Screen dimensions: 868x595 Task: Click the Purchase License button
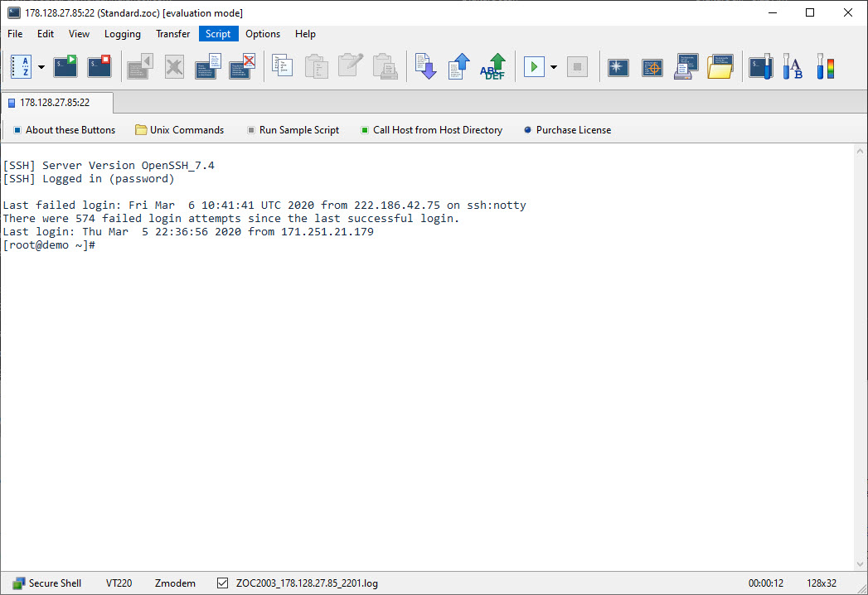[x=567, y=130]
